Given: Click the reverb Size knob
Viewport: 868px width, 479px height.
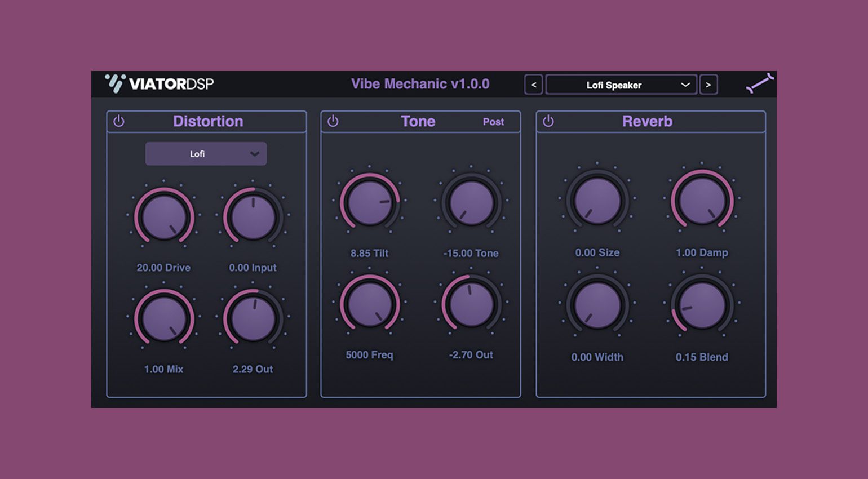Looking at the screenshot, I should [597, 200].
